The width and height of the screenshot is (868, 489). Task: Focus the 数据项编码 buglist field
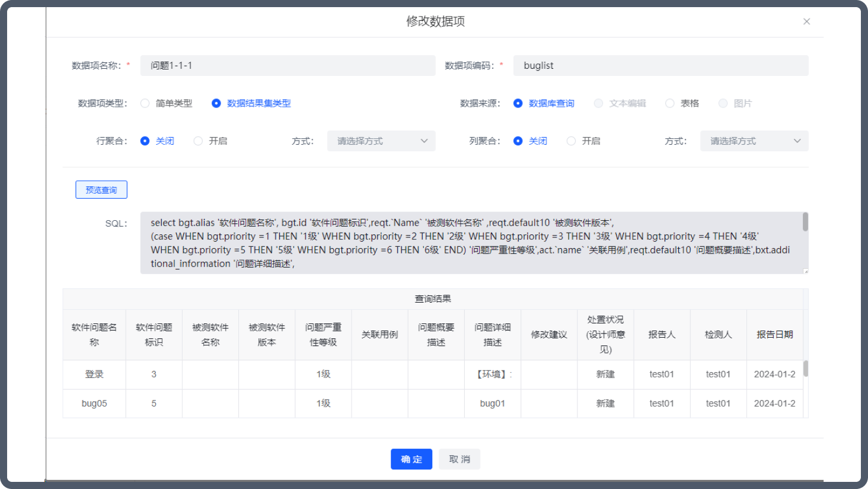tap(661, 65)
